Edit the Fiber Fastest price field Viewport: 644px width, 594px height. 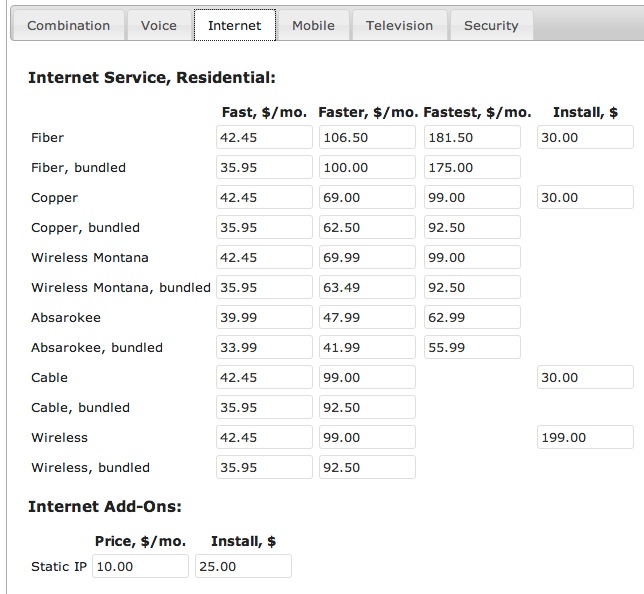[472, 138]
